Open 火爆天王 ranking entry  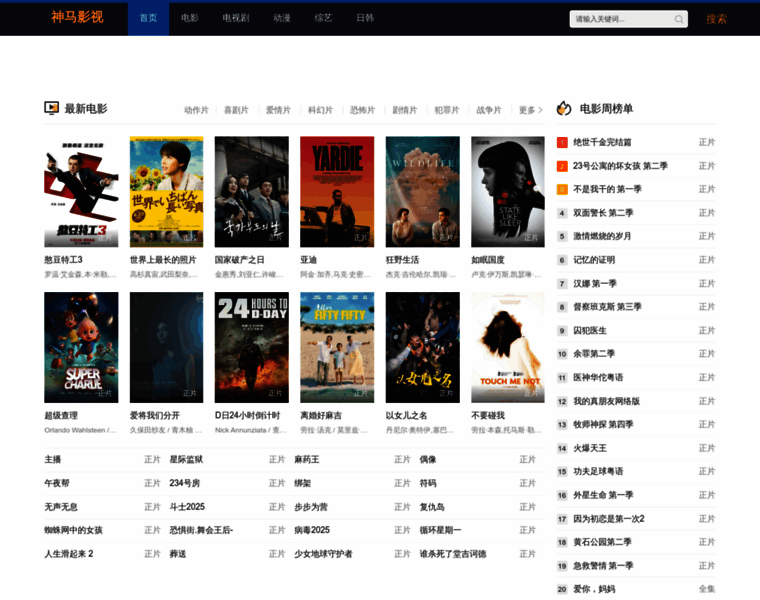point(590,448)
